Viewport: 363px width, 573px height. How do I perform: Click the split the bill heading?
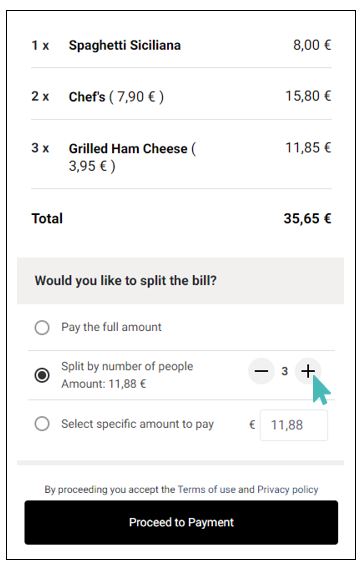126,281
